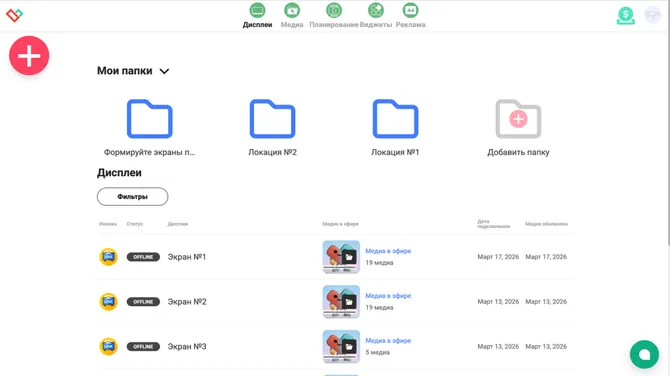The height and width of the screenshot is (376, 670).
Task: Open the green chat support bubble
Action: pos(644,354)
